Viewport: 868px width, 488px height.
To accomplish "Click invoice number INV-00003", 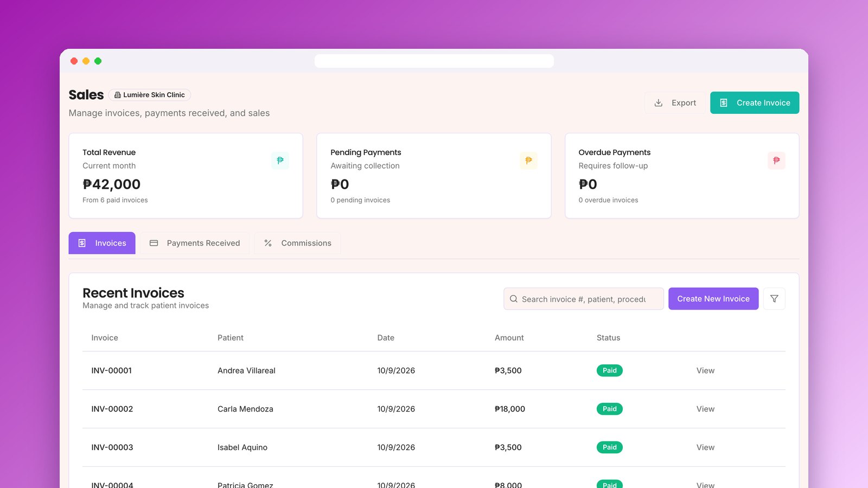I will point(112,447).
